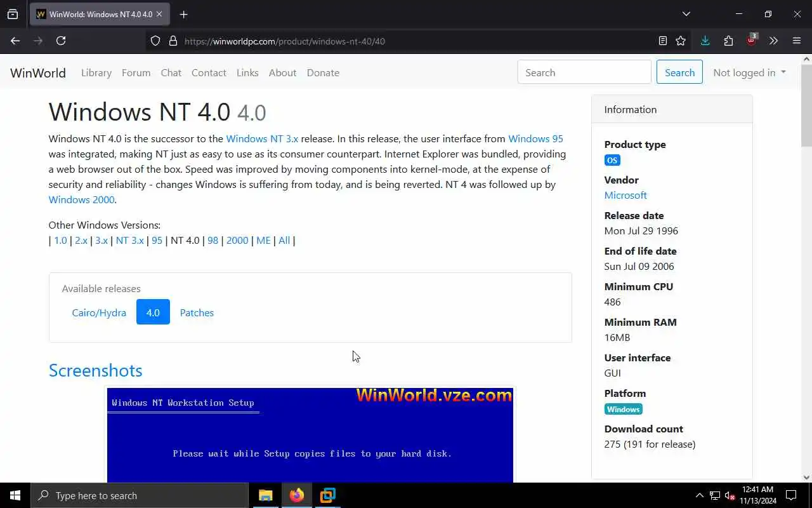
Task: Open the extensions puzzle icon
Action: (728, 41)
